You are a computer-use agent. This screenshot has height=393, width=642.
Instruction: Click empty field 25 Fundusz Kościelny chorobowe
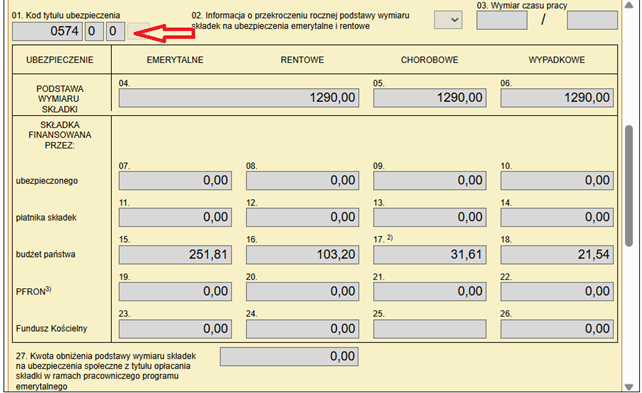point(430,329)
